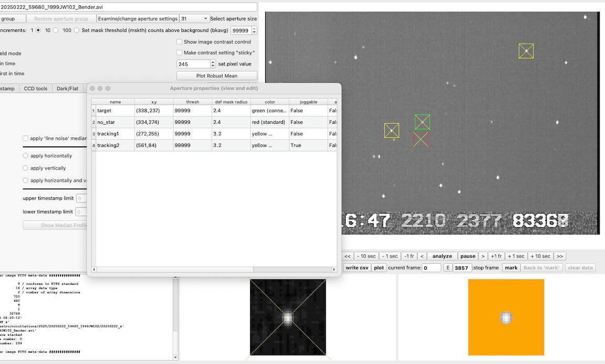The height and width of the screenshot is (364, 605).
Task: Choose apply horizontally and vertically option
Action: pos(25,180)
